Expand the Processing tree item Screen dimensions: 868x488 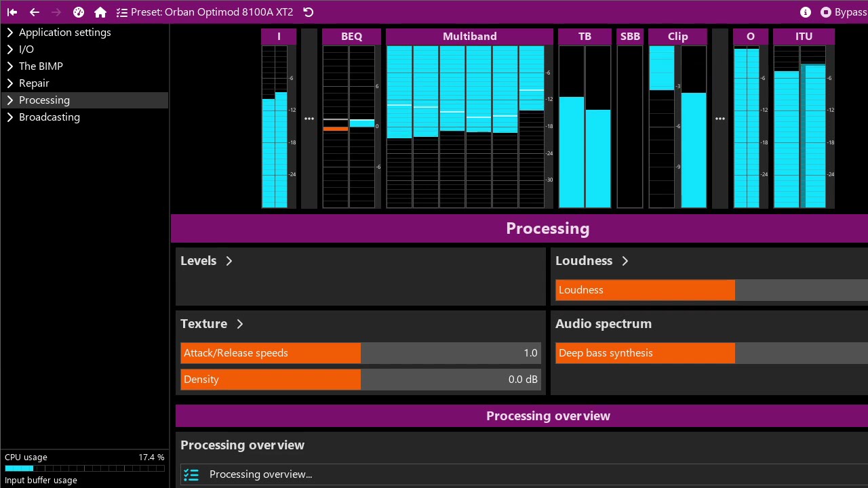click(10, 100)
